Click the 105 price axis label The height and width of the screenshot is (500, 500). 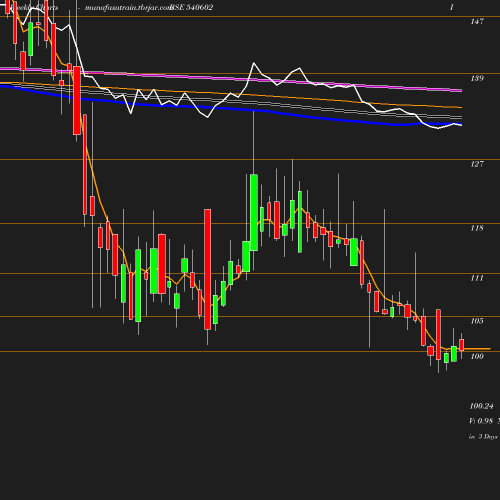pos(477,321)
